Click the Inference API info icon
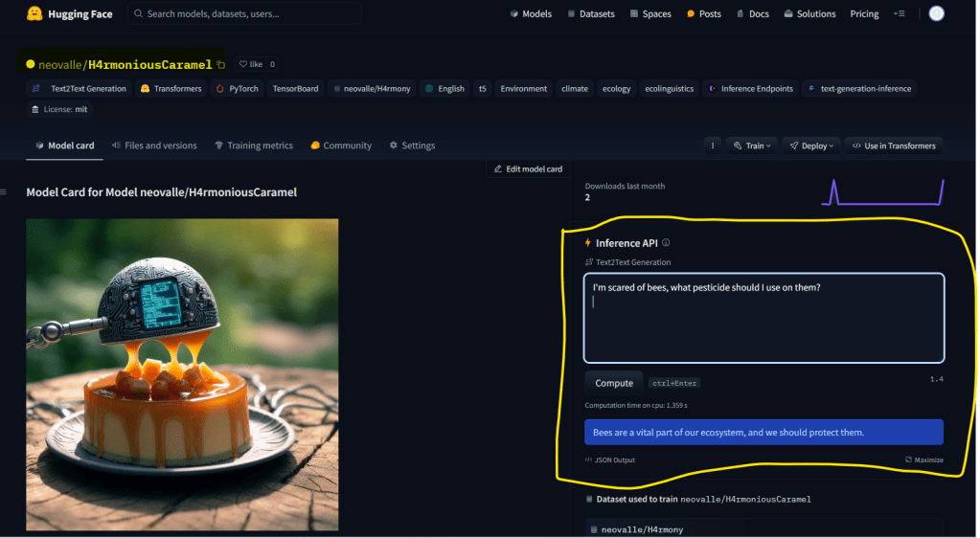The image size is (980, 538). click(x=666, y=243)
